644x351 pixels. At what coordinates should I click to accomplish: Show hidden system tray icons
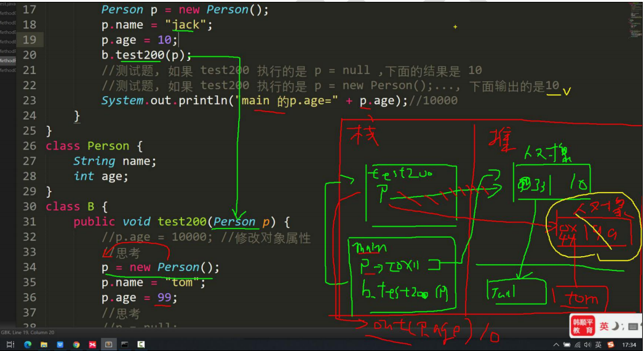pyautogui.click(x=556, y=345)
